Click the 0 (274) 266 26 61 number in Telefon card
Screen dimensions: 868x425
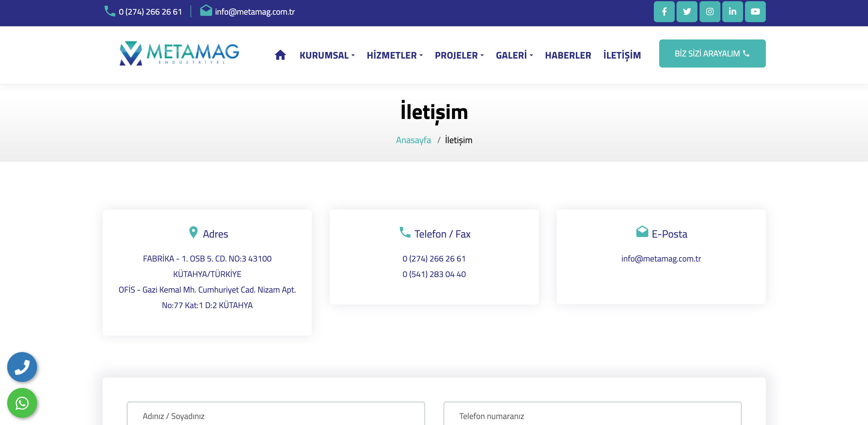[434, 259]
